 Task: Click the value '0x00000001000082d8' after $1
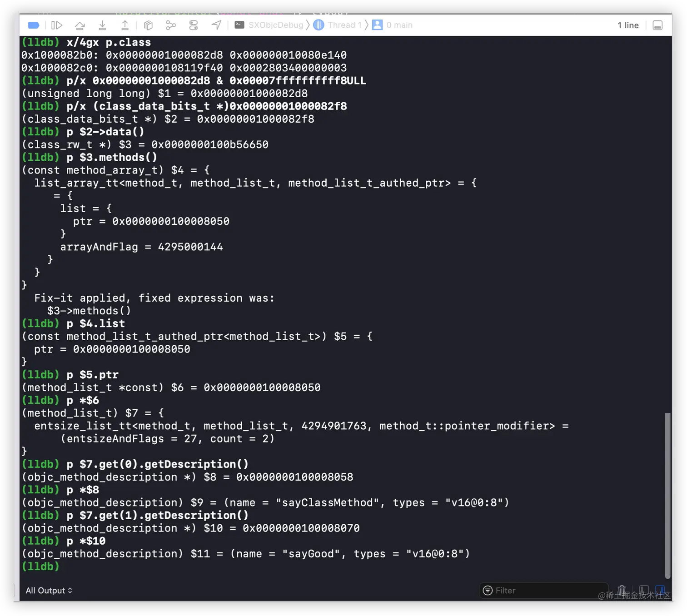[x=249, y=94]
